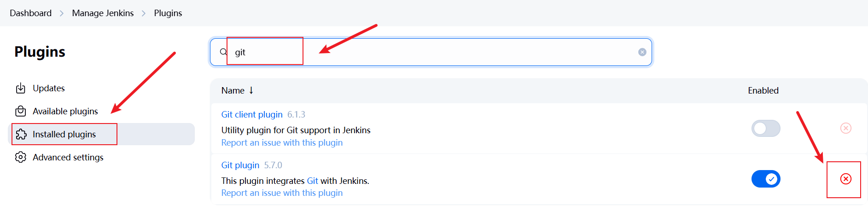Enable the Git client plugin toggle
Viewport: 868px width, 212px height.
click(766, 128)
